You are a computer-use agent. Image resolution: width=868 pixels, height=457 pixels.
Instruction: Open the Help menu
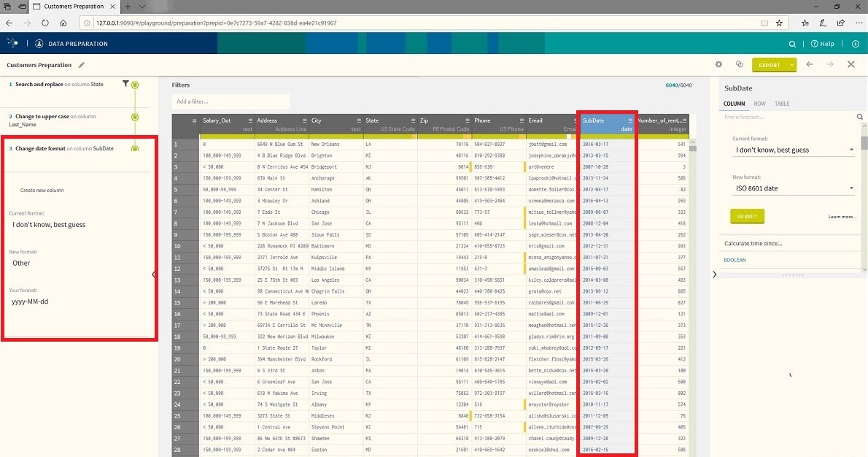(823, 44)
